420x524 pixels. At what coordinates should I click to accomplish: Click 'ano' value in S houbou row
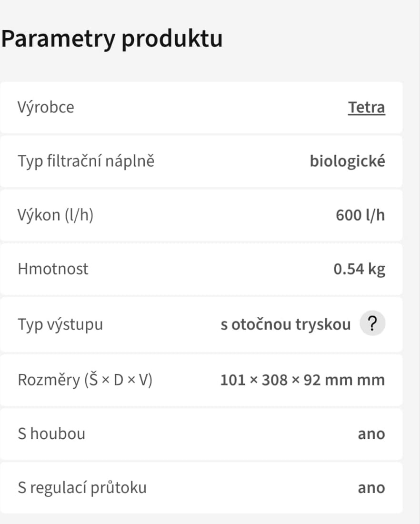pos(371,434)
